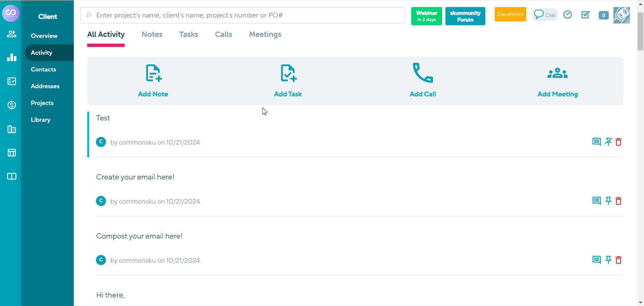The height and width of the screenshot is (306, 644).
Task: Click the open book sidebar icon
Action: coord(12,176)
